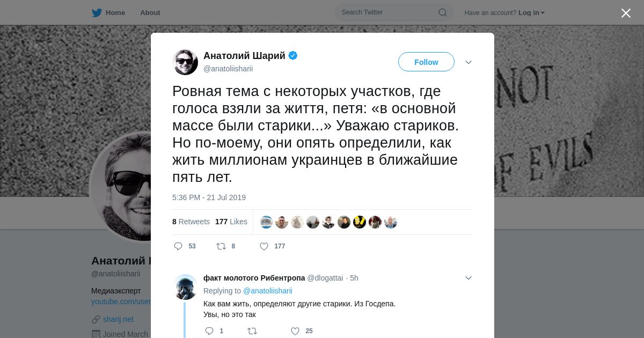The height and width of the screenshot is (338, 644).
Task: Like the main tweet via heart icon
Action: [x=264, y=246]
